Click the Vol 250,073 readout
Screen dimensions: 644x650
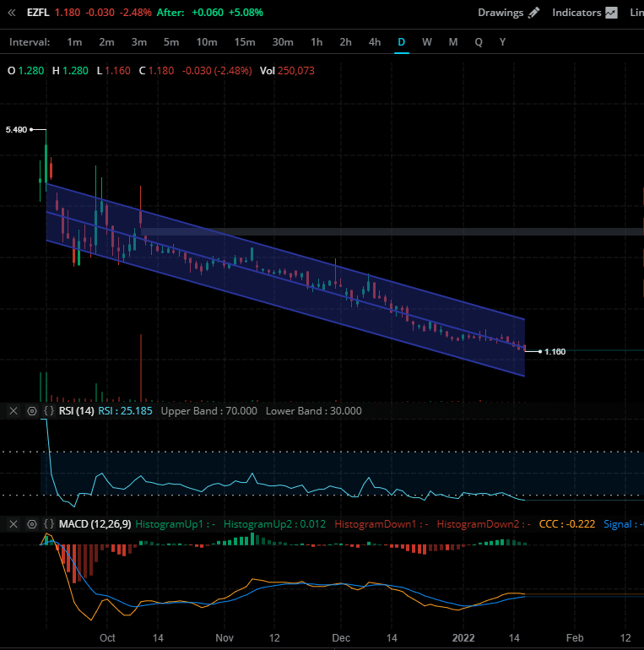click(x=287, y=71)
